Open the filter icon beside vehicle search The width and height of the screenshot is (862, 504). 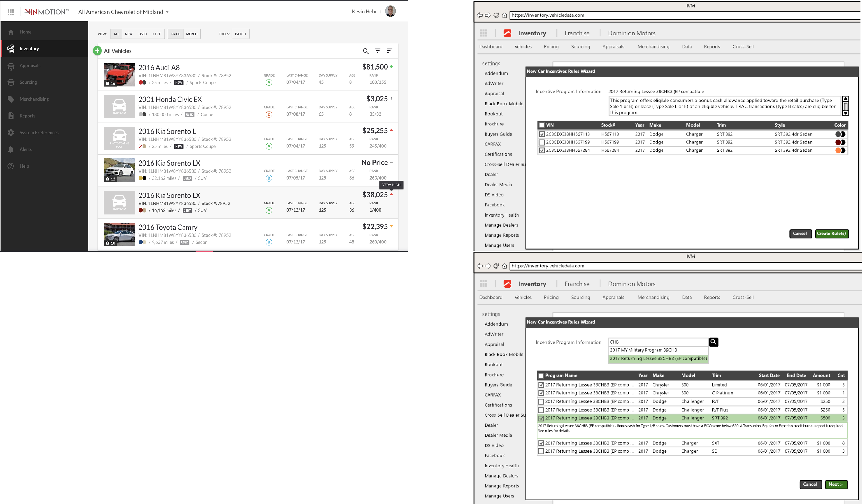[378, 51]
